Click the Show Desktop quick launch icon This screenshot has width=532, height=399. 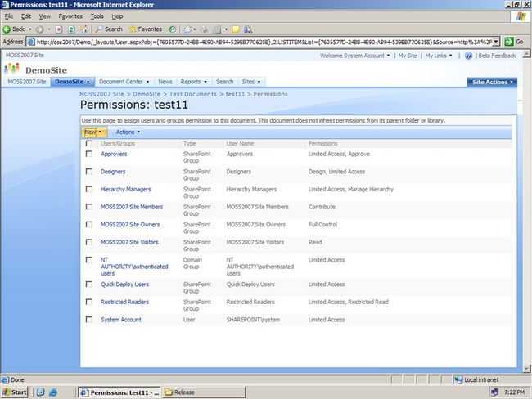click(x=40, y=392)
